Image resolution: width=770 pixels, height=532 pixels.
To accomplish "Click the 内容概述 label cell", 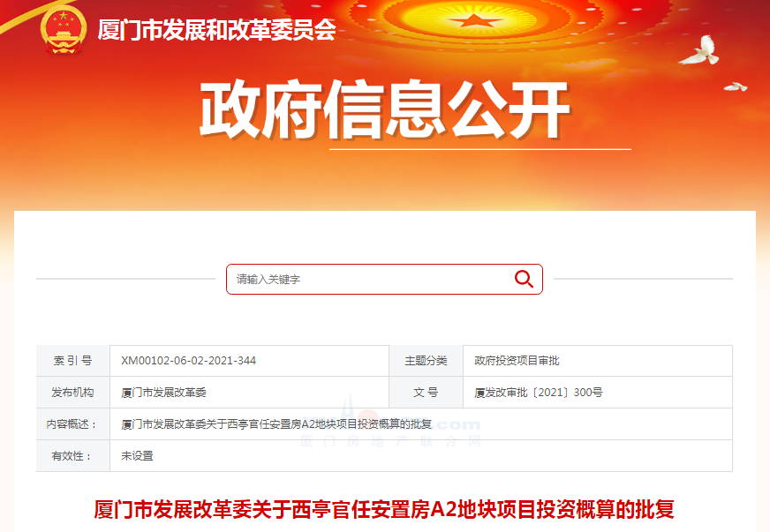I will [72, 424].
